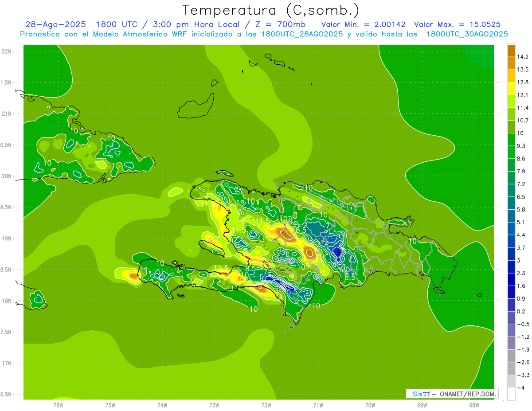Click the colorbar value '10.7'
The image size is (532, 411).
coord(522,121)
